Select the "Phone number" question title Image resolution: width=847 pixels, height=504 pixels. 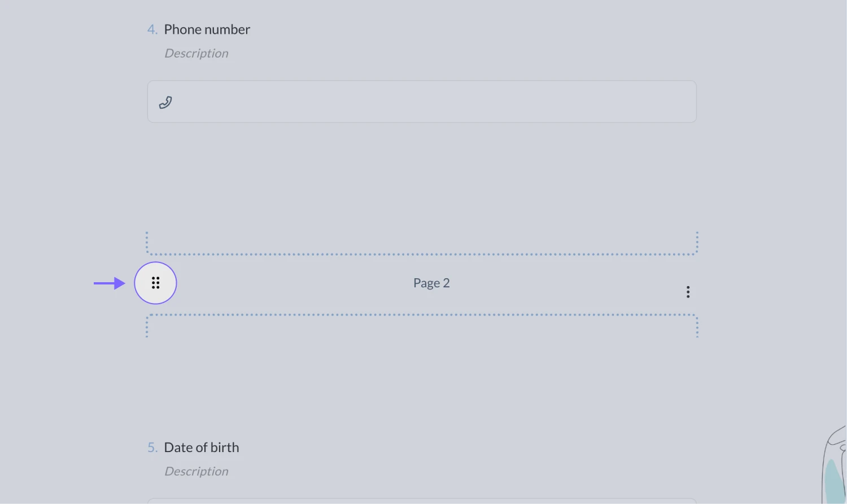(x=207, y=29)
